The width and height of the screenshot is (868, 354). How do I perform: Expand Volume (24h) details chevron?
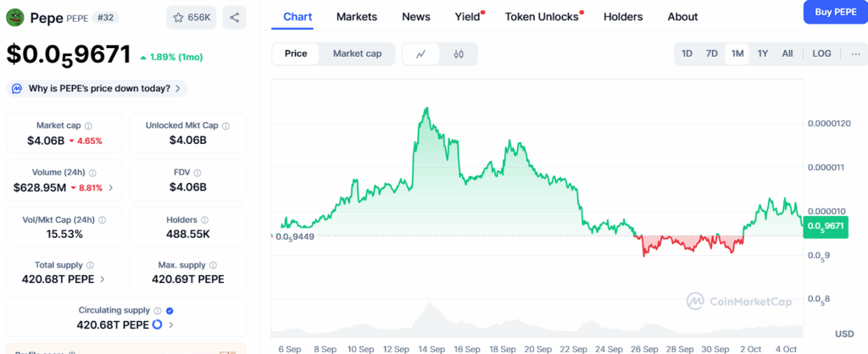click(111, 187)
